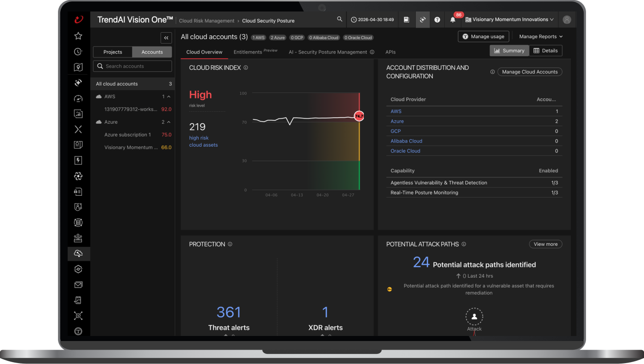Open the question mark help icon
644x364 pixels.
437,20
